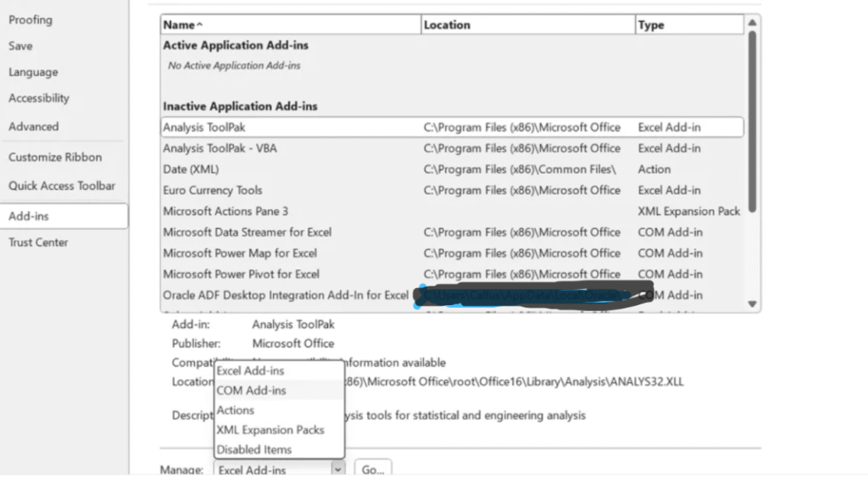Select Euro Currency Tools add-in
Viewport: 868px width, 478px height.
[x=453, y=191]
